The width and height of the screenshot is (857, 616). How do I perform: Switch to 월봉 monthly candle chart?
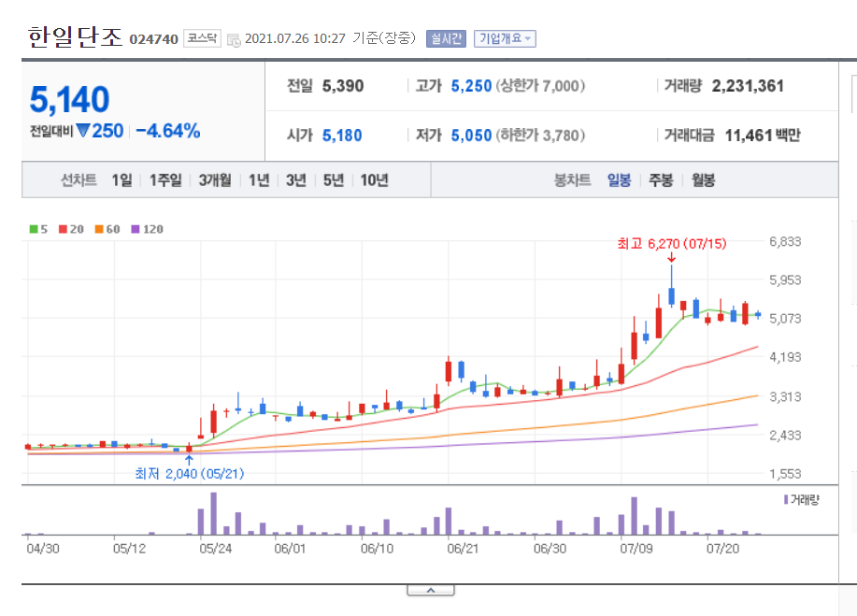pos(703,179)
